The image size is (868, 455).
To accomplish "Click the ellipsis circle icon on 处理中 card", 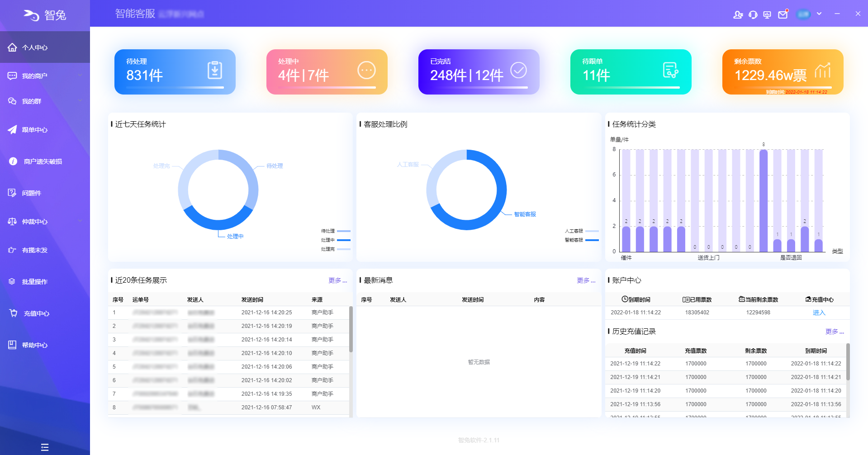I will pyautogui.click(x=366, y=70).
